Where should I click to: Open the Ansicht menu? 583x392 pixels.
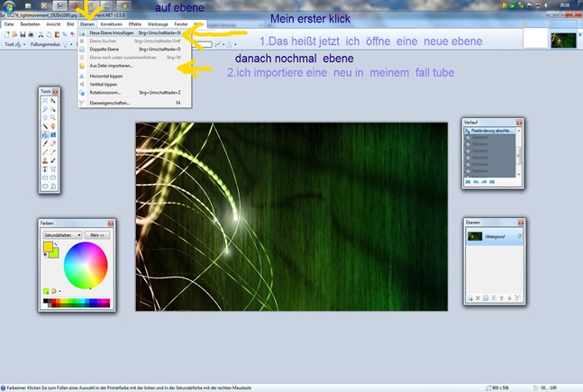tap(53, 24)
